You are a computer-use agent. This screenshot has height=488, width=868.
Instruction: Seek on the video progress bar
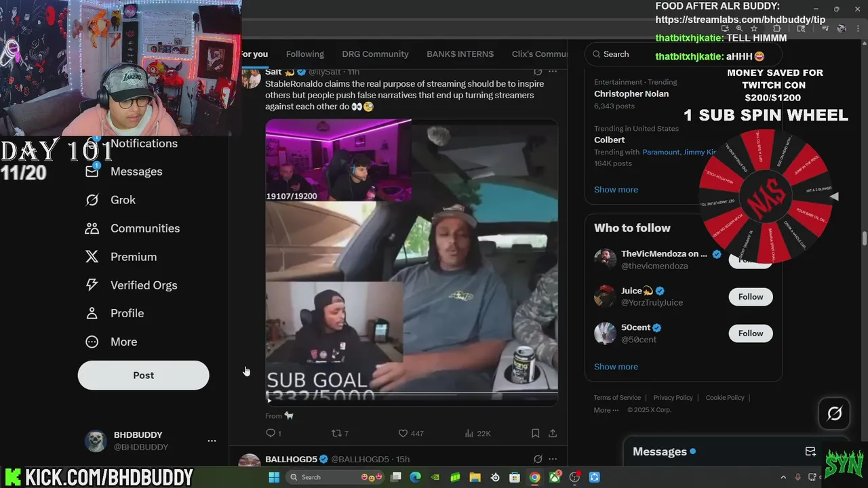tap(412, 393)
